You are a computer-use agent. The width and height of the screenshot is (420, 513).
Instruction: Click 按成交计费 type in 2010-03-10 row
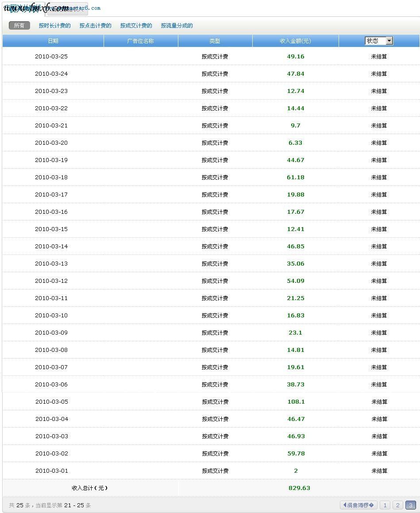(x=215, y=316)
